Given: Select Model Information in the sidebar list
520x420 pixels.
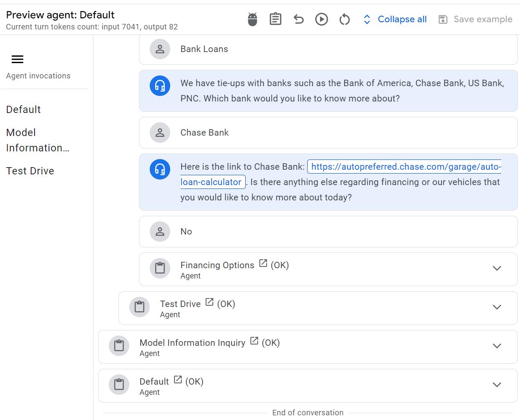Looking at the screenshot, I should [x=38, y=140].
